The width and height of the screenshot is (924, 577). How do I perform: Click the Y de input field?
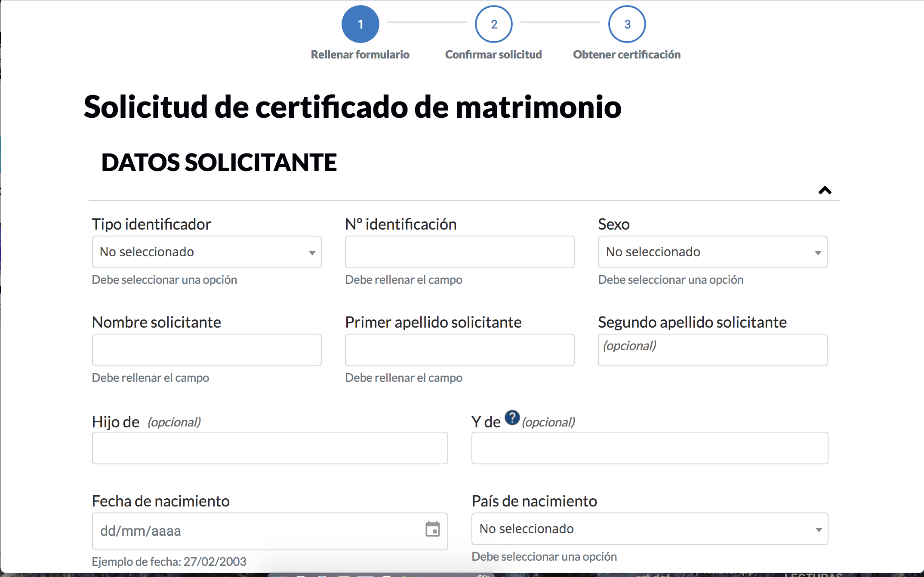pos(650,448)
